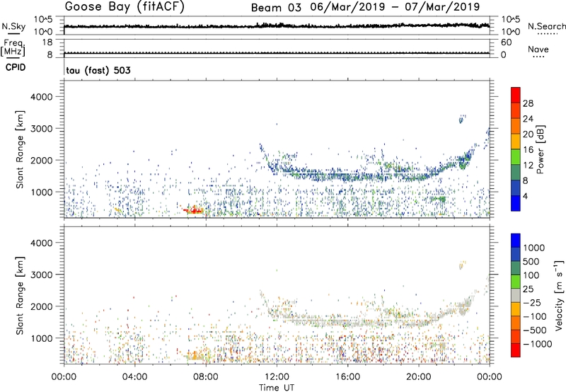Click the N.Sky legend label
Viewport: 566px width, 392px height.
(x=13, y=26)
